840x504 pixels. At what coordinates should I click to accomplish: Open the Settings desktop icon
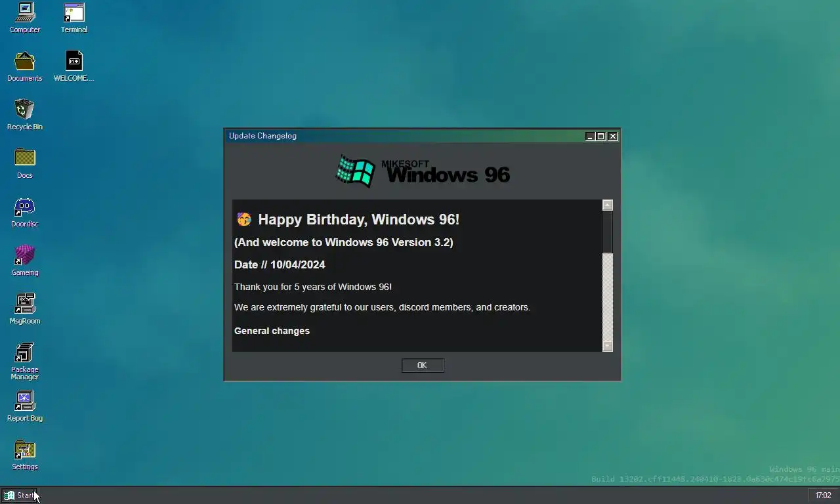25,455
